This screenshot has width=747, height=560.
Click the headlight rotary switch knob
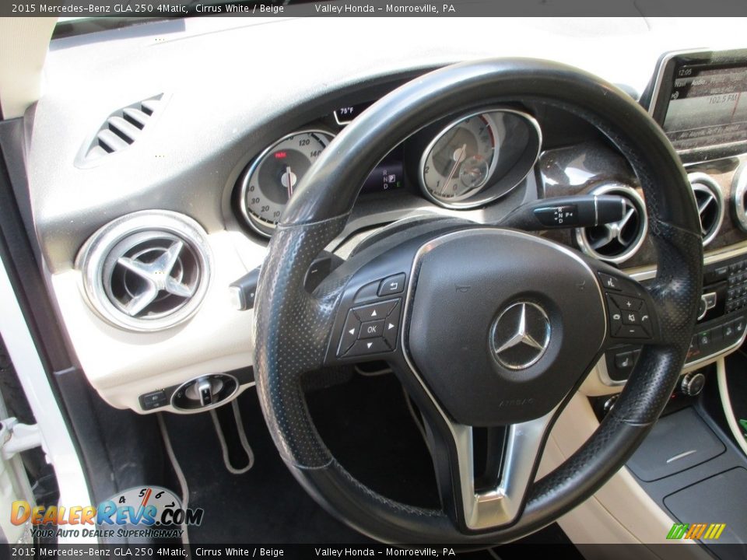205,391
